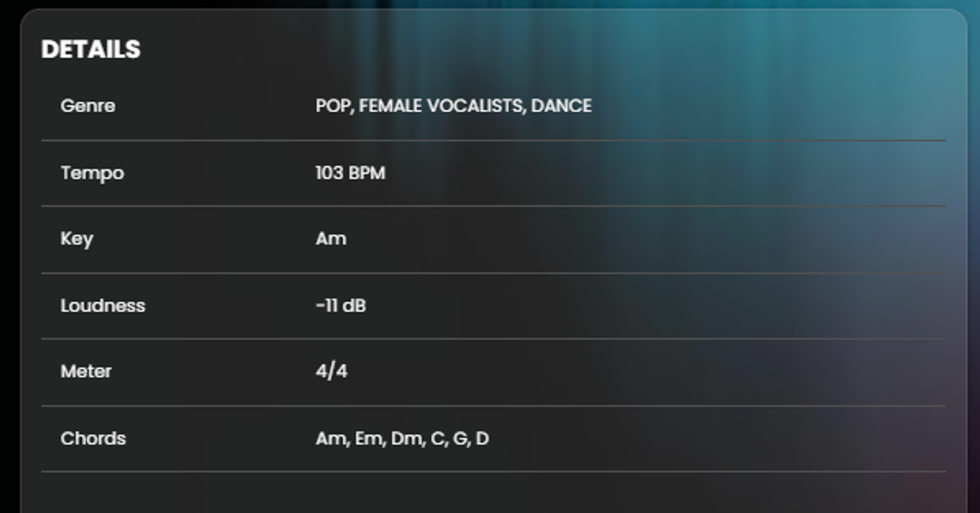The image size is (980, 513).
Task: Select the Key label
Action: 77,239
